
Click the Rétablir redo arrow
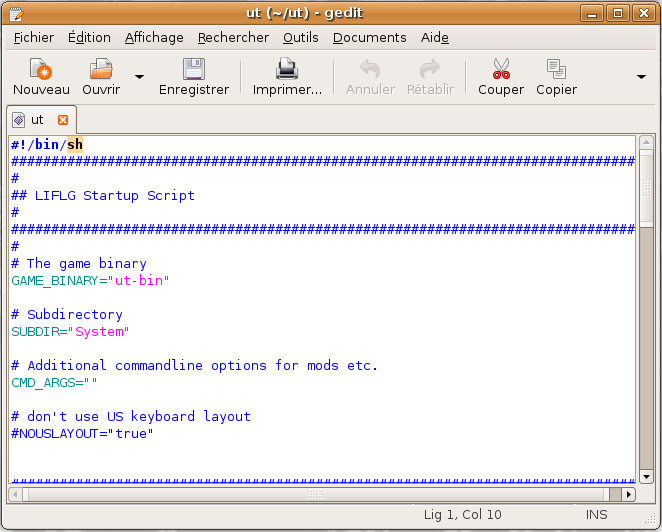tap(430, 70)
